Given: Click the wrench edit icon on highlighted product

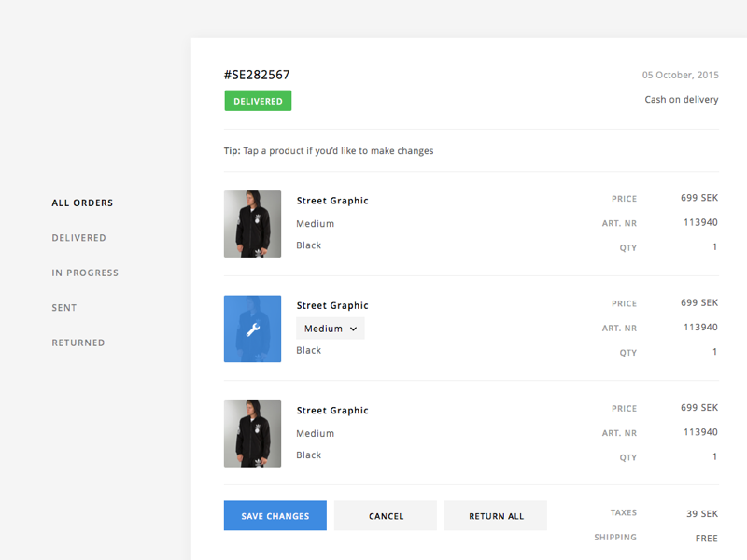Looking at the screenshot, I should [x=252, y=329].
